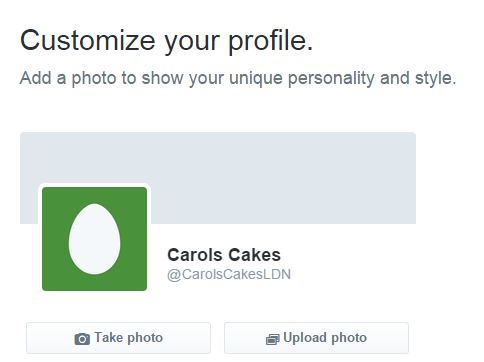Viewport: 484px width, 362px height.
Task: Select the white egg default avatar
Action: [95, 239]
